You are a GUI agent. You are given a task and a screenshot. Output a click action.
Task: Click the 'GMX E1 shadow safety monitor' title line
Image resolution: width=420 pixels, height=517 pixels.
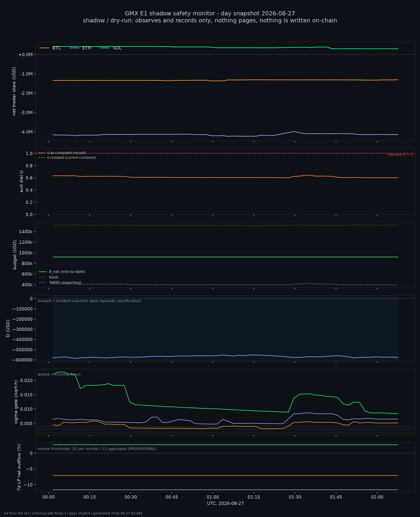210,14
